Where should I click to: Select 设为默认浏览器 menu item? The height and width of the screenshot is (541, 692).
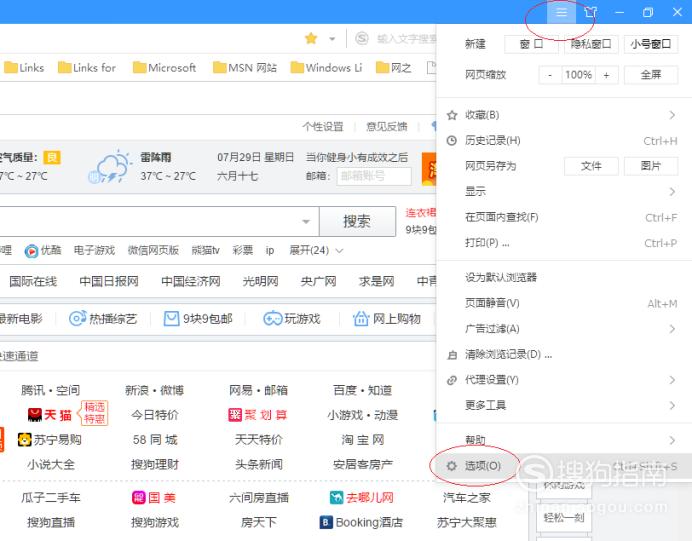coord(564,278)
